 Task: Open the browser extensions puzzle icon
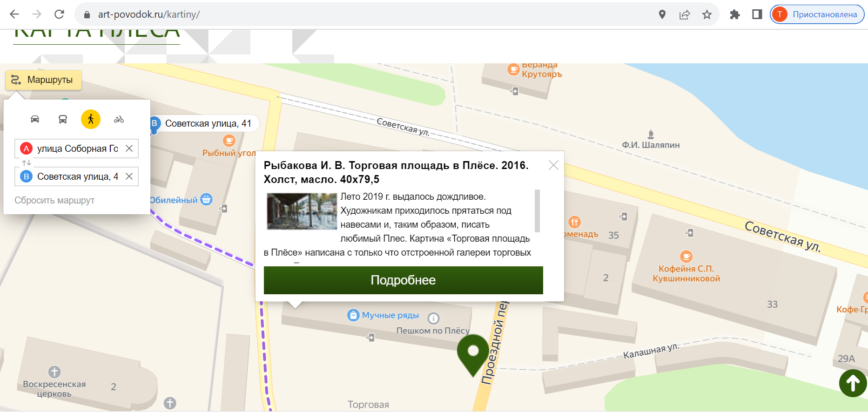(735, 14)
